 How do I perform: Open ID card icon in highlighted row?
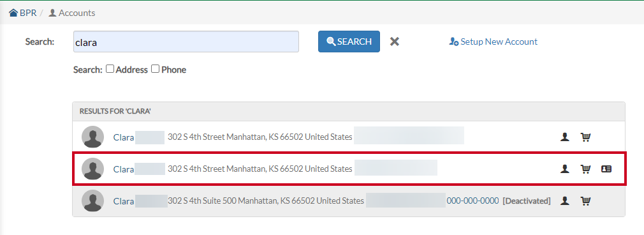606,169
